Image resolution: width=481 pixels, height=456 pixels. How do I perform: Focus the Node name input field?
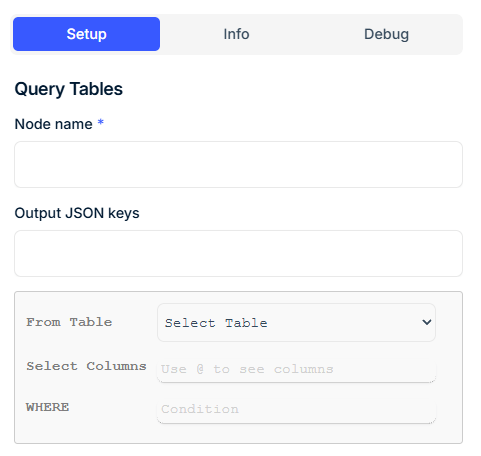coord(238,164)
